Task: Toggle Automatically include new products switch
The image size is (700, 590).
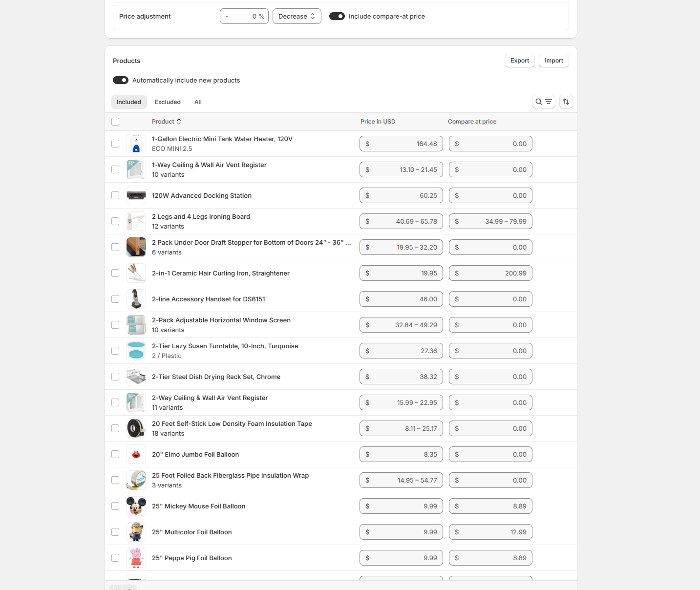Action: click(121, 80)
